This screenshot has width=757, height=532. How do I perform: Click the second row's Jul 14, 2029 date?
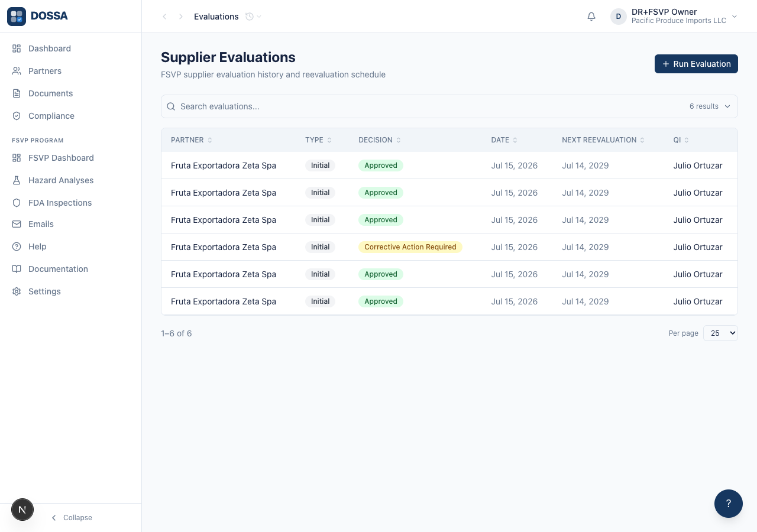(x=585, y=193)
